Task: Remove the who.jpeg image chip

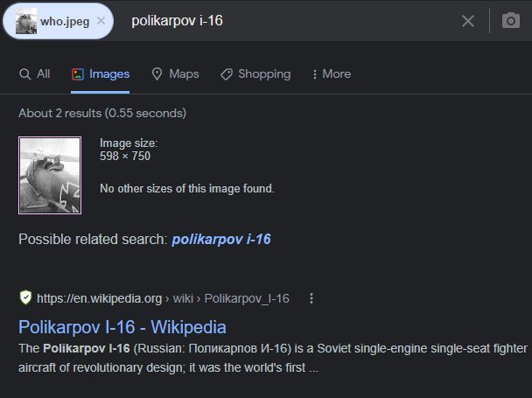Action: 101,20
